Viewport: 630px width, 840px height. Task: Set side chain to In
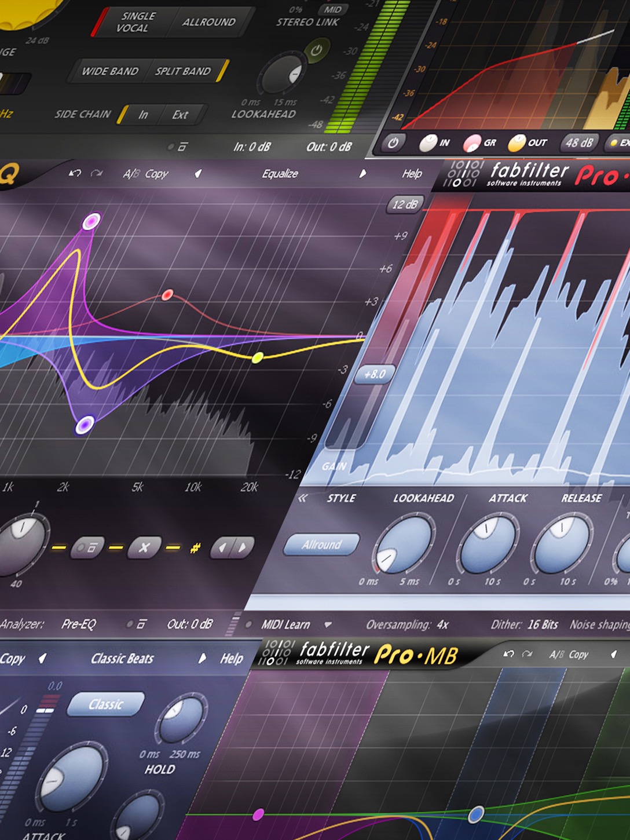(143, 115)
